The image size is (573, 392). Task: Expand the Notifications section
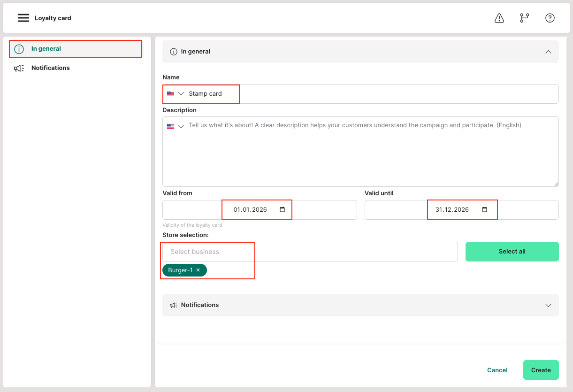point(548,305)
